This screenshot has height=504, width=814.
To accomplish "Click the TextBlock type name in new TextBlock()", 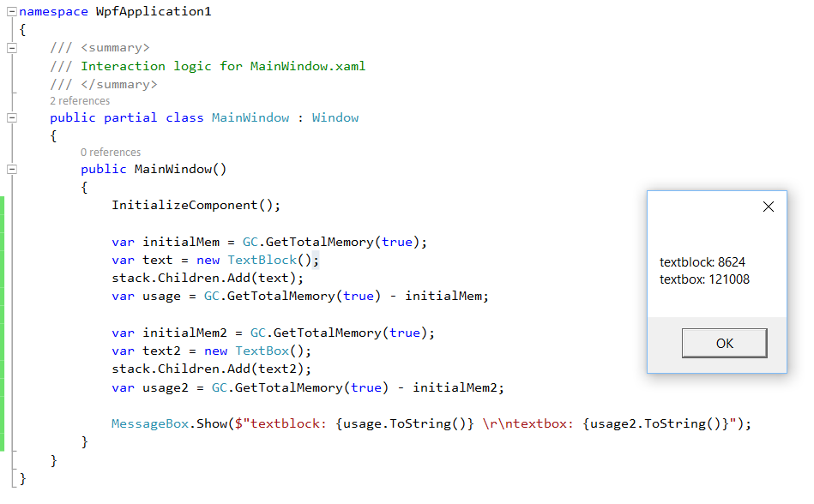I will (x=262, y=261).
